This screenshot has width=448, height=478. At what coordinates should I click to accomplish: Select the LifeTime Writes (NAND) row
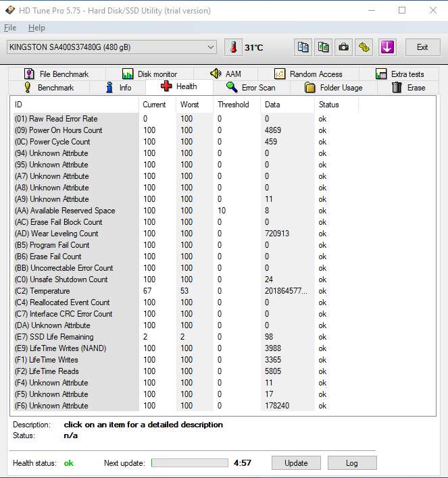186,348
